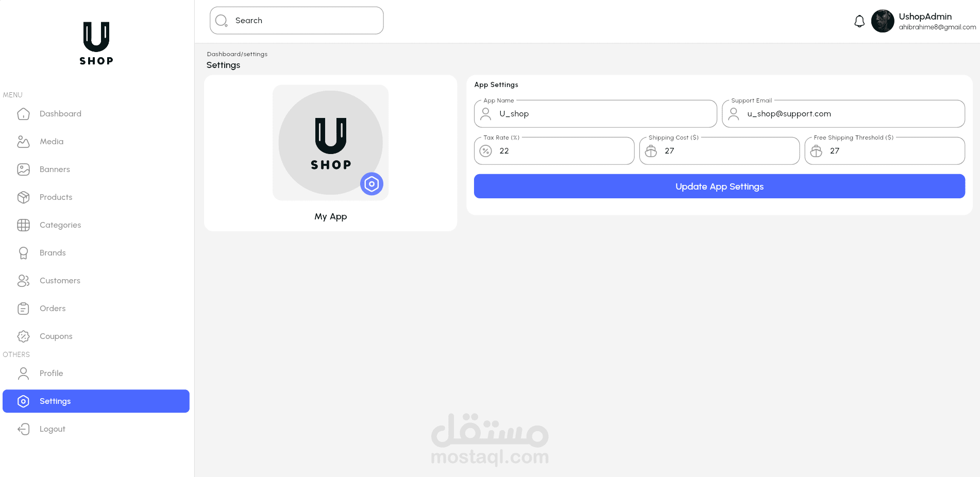The width and height of the screenshot is (980, 477).
Task: Click the Logout arrow icon
Action: [24, 429]
